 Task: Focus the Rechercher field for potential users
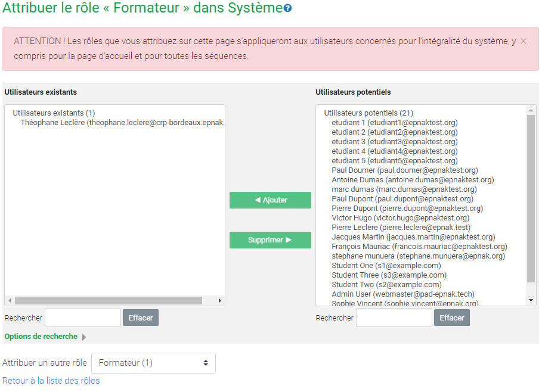pos(394,318)
